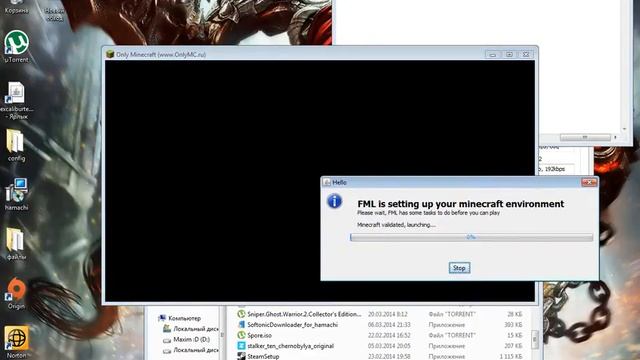
Task: Click down arrow of white window's vertical scrollbar
Action: click(624, 129)
